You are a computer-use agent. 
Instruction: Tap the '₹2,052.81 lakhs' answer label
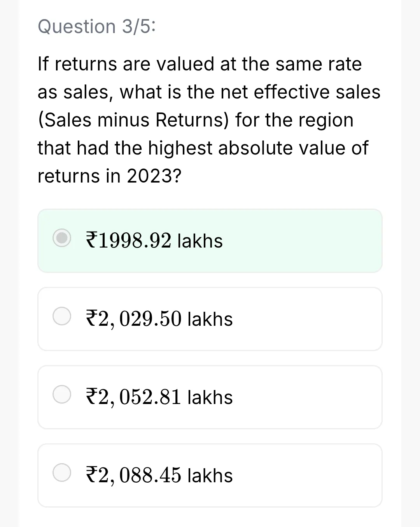159,397
